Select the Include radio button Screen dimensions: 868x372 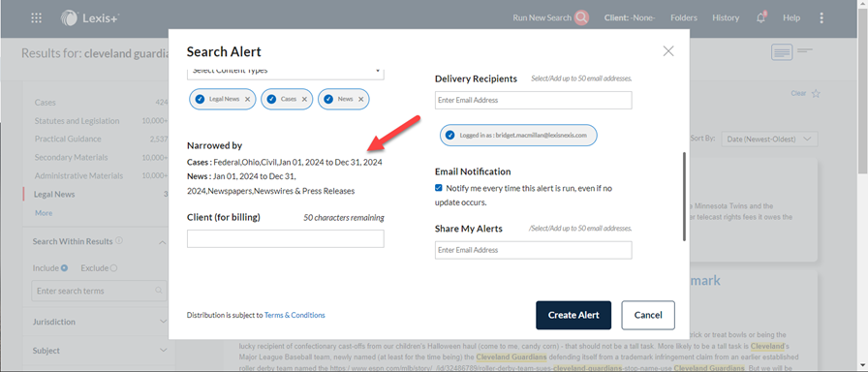(64, 268)
